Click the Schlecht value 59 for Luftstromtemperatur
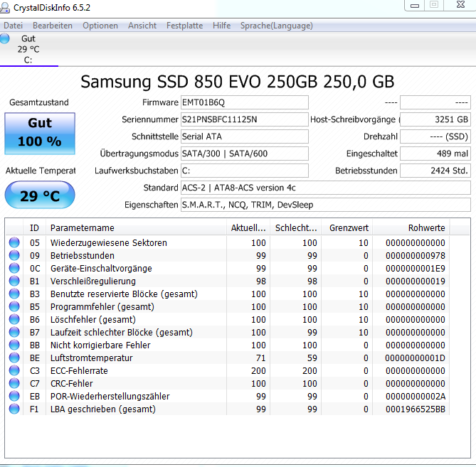The image size is (476, 467). coord(312,358)
